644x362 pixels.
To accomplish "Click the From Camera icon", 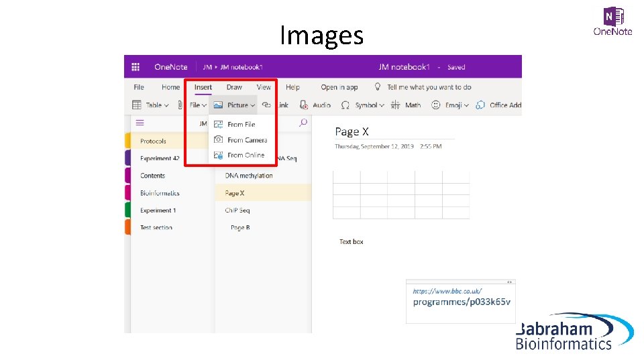I will point(219,139).
